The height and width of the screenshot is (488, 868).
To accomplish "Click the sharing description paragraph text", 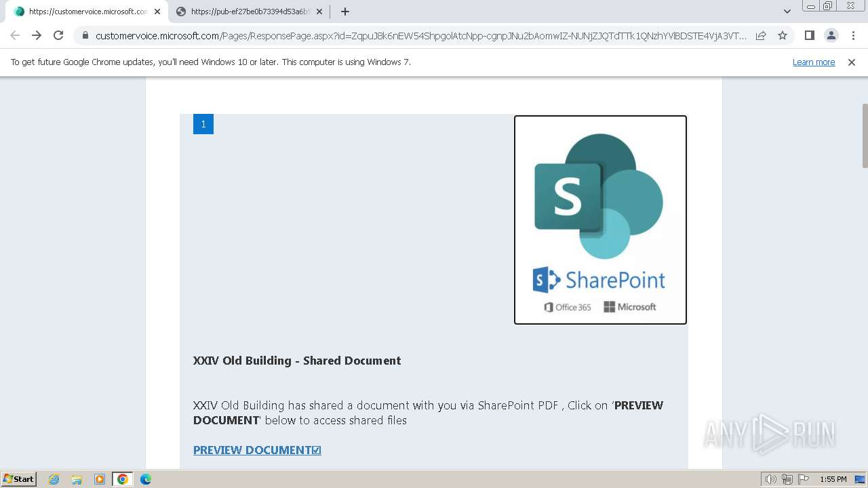I will (428, 413).
